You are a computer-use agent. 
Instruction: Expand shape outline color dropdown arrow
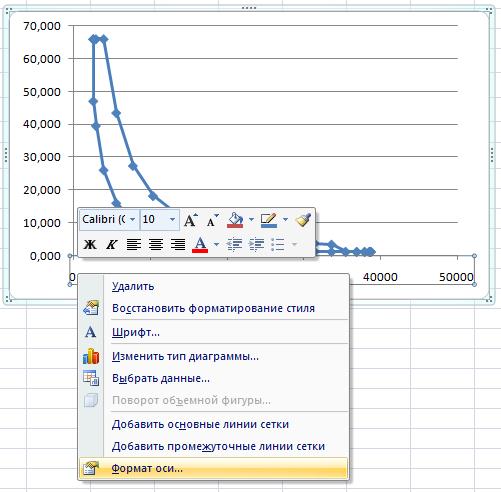pyautogui.click(x=285, y=219)
